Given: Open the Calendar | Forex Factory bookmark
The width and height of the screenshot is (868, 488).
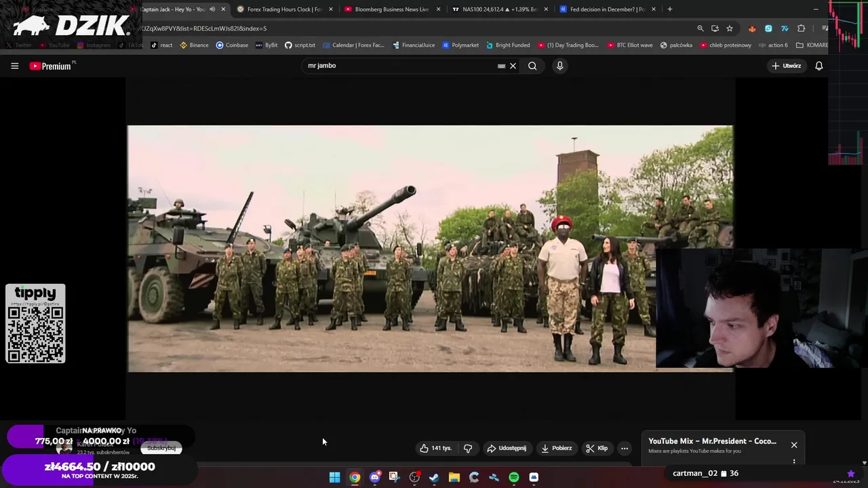Looking at the screenshot, I should click(353, 45).
